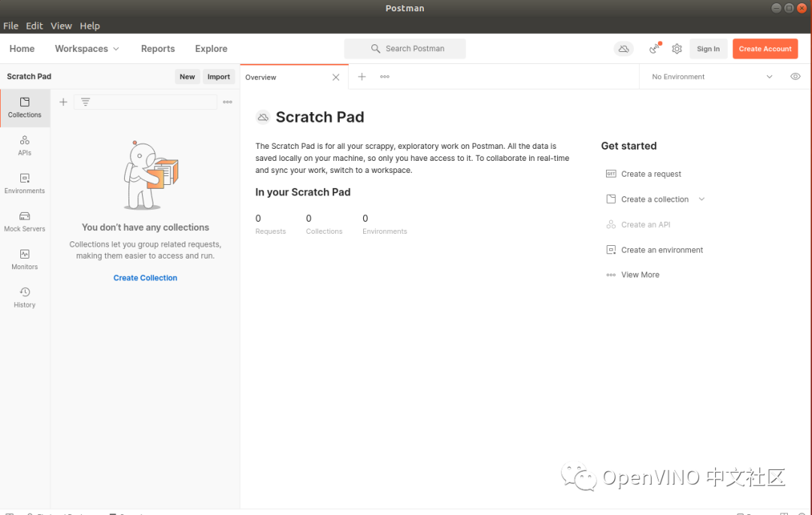Image resolution: width=812 pixels, height=515 pixels.
Task: Click the magnifier icon in Search Postman
Action: point(375,49)
